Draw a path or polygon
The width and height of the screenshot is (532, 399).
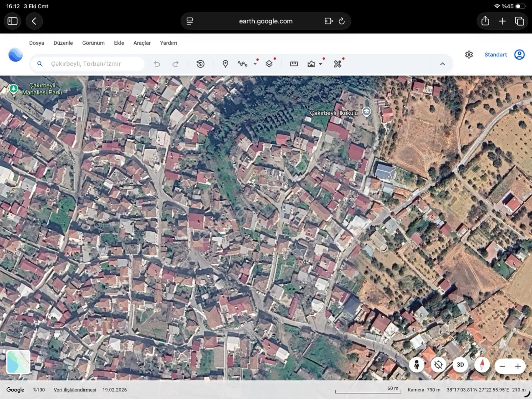point(242,64)
